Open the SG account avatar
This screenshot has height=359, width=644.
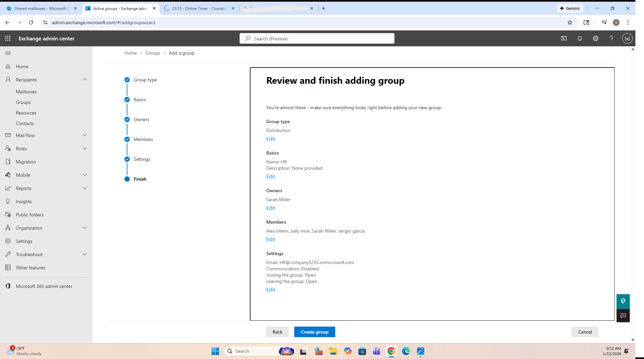[627, 38]
